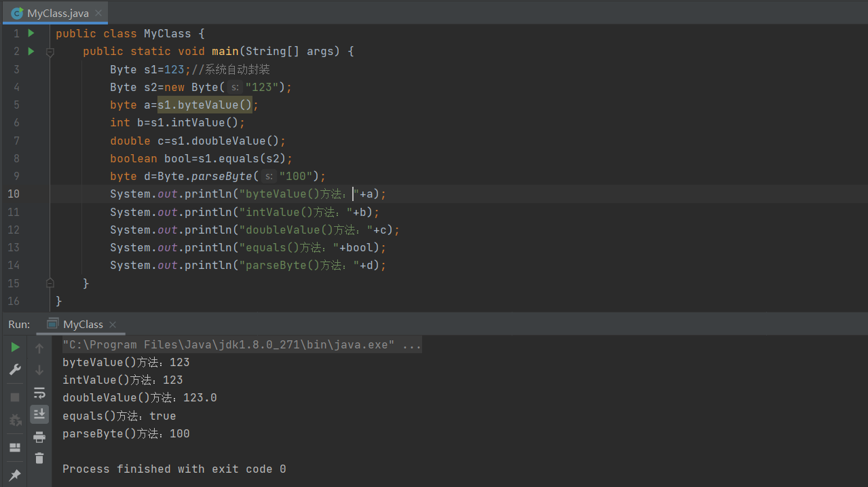
Task: Click line number 10 in gutter
Action: (14, 194)
